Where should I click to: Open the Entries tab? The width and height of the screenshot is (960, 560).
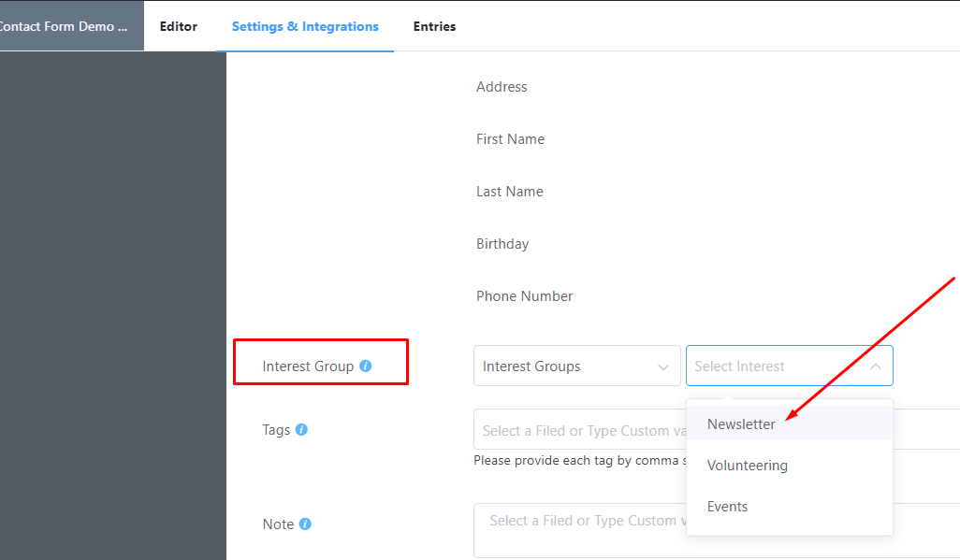[434, 26]
